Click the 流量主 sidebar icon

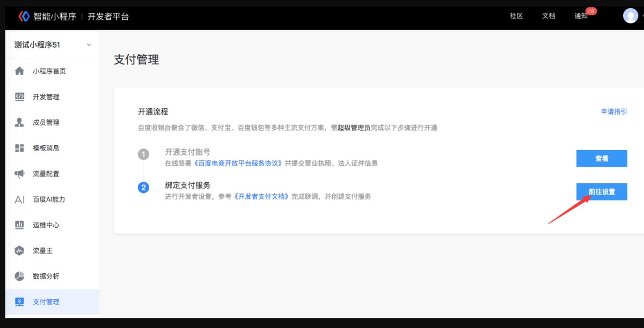[19, 250]
